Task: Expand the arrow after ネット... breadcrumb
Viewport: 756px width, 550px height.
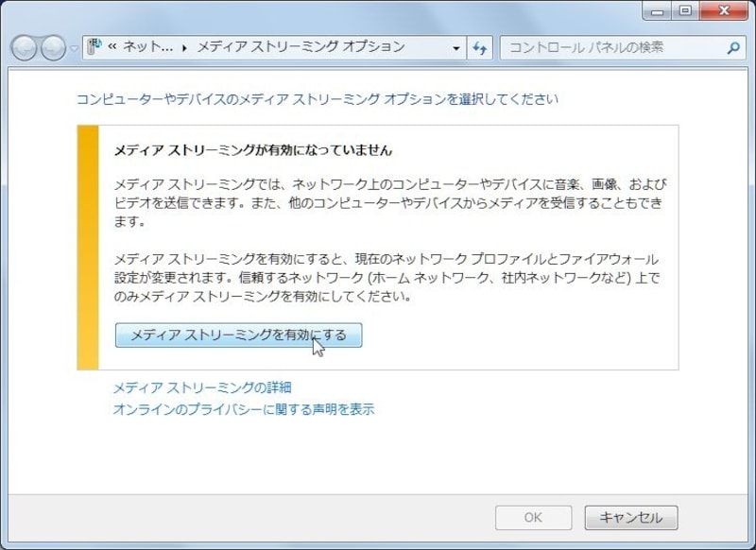Action: pos(185,47)
